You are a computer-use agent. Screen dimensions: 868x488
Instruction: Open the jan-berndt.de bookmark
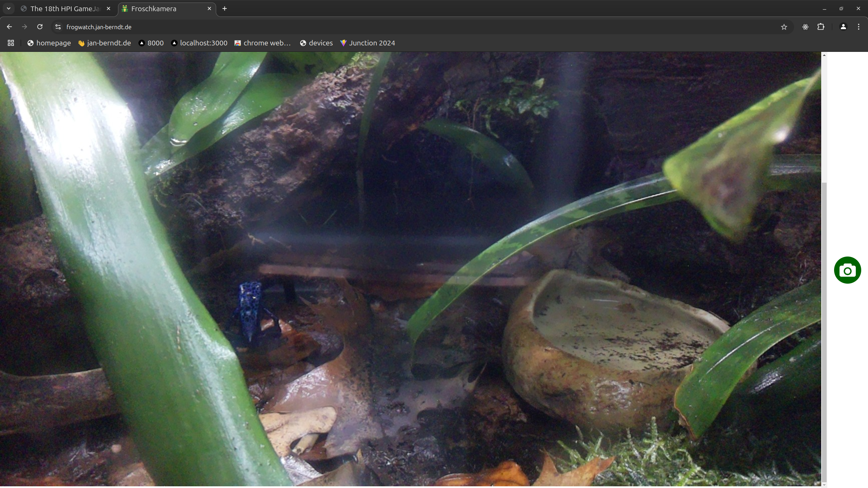click(x=104, y=43)
